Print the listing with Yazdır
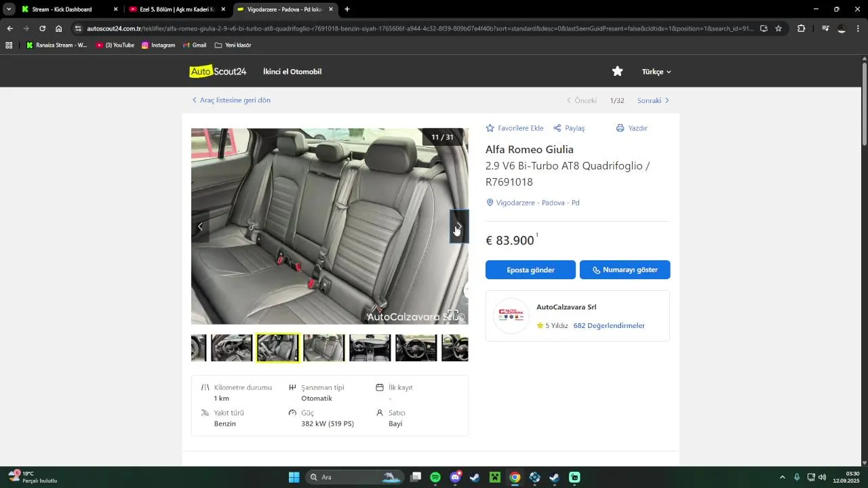This screenshot has height=488, width=868. [x=631, y=128]
